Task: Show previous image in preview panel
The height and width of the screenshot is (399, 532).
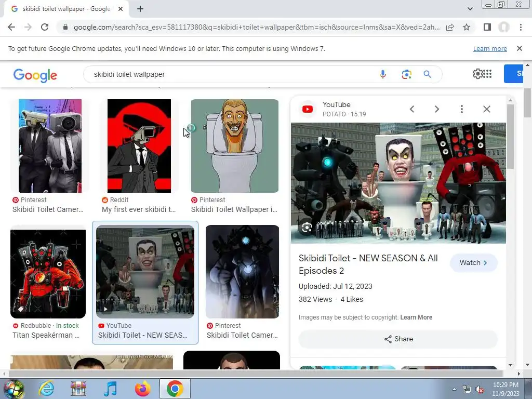Action: point(412,109)
